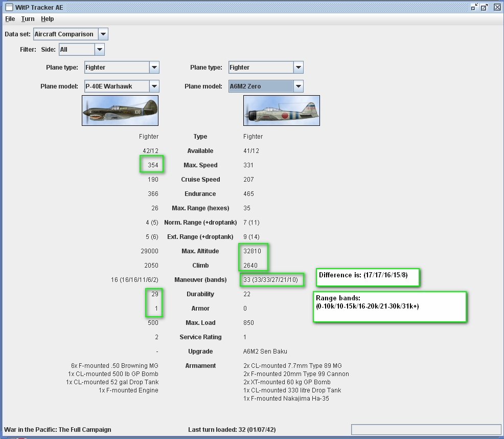Open the Side filter dropdown arrow
504x439 pixels.
coord(99,49)
